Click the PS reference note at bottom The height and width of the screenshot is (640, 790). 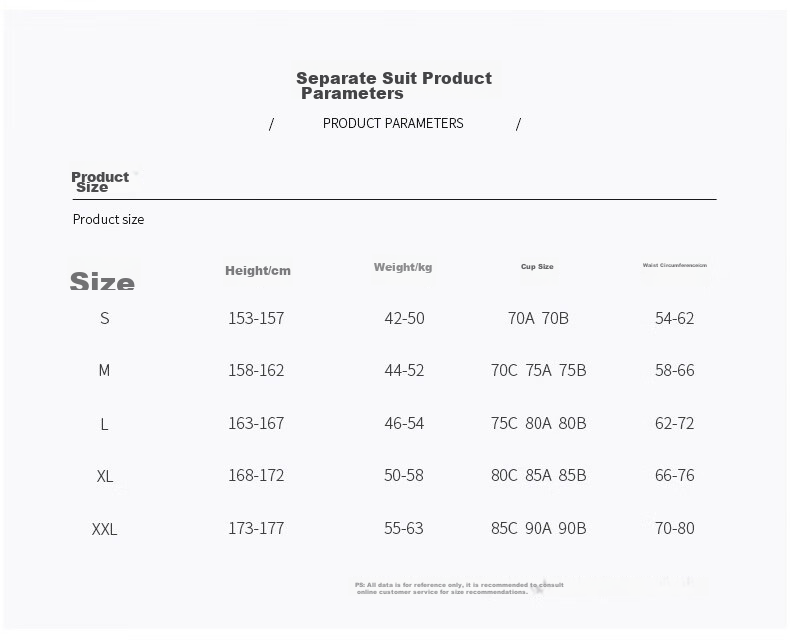pos(459,589)
